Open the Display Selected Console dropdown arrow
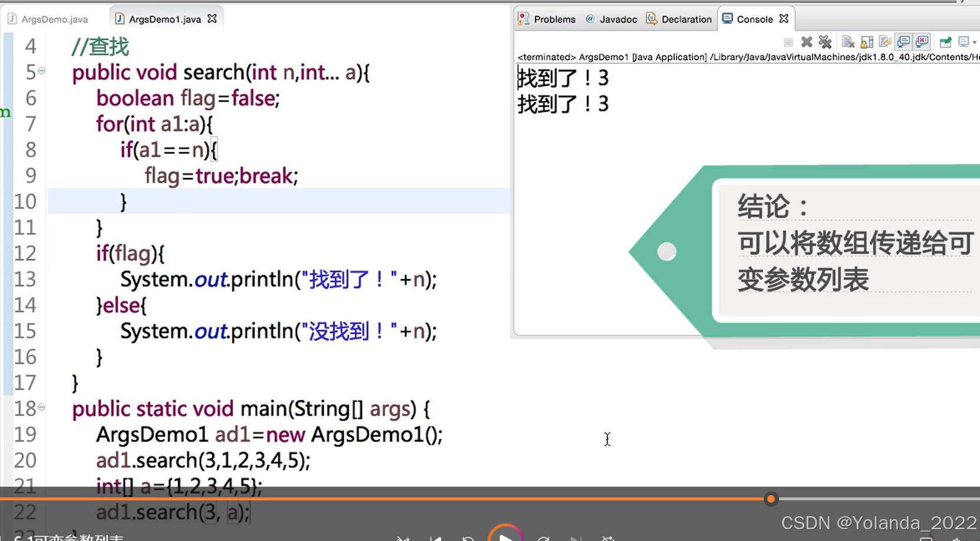Image resolution: width=980 pixels, height=541 pixels. coord(974,42)
